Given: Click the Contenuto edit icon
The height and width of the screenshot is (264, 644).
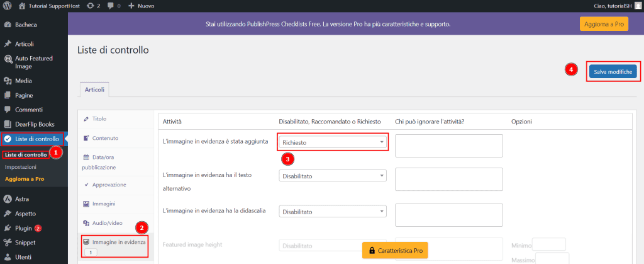Looking at the screenshot, I should (x=86, y=138).
